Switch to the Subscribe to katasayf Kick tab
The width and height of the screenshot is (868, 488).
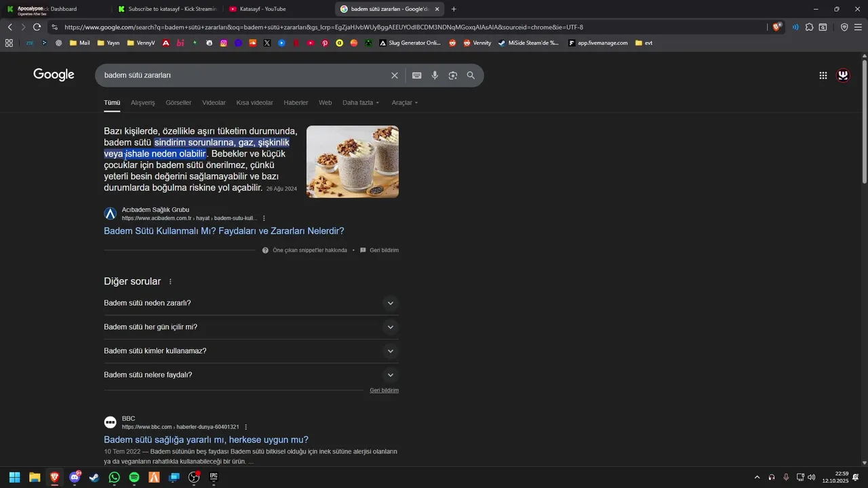coord(166,9)
